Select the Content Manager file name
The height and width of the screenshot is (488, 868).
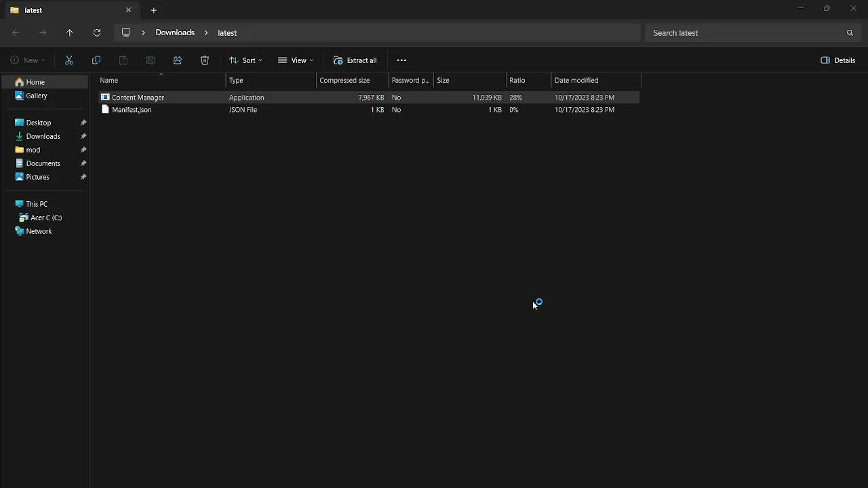(x=138, y=98)
